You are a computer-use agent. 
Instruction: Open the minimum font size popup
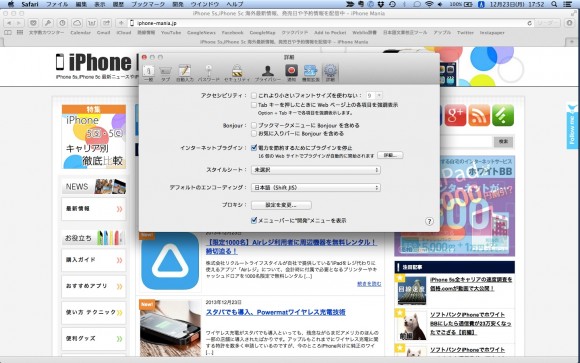coord(374,95)
